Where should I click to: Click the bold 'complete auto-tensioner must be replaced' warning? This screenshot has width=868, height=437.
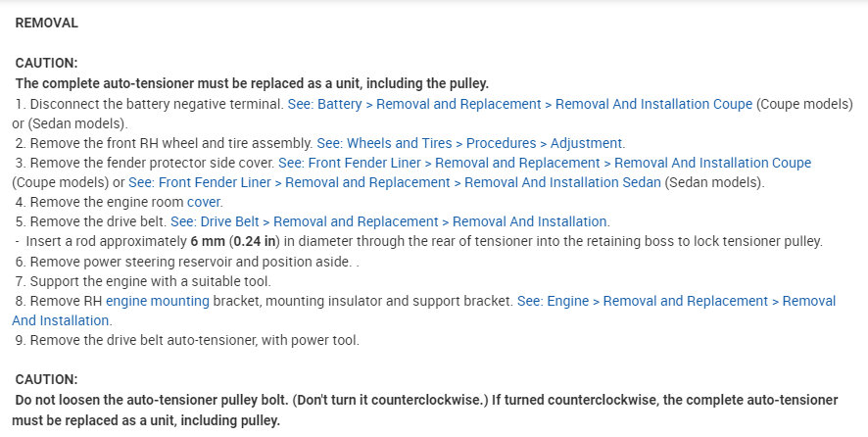tap(252, 83)
